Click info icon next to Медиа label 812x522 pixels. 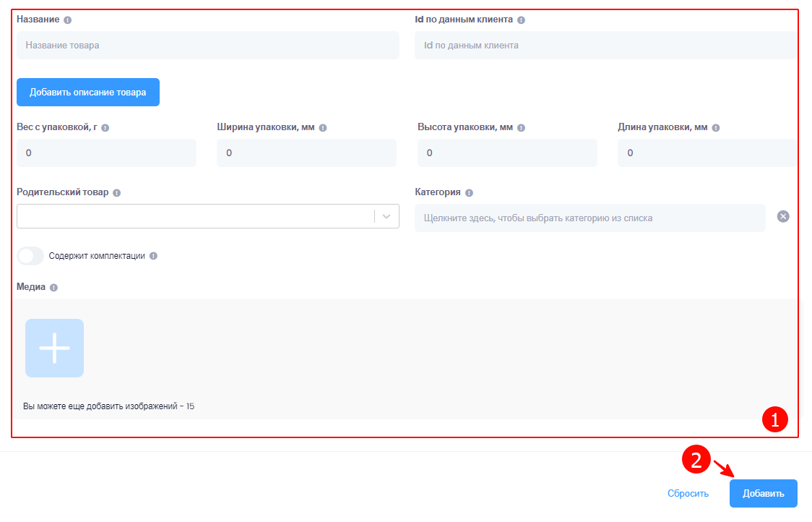[54, 287]
